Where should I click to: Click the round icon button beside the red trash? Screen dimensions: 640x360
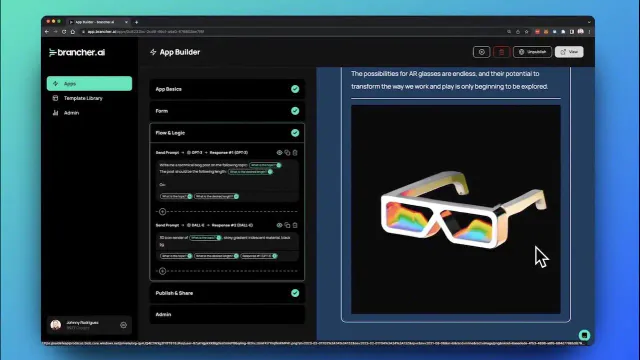[x=481, y=52]
